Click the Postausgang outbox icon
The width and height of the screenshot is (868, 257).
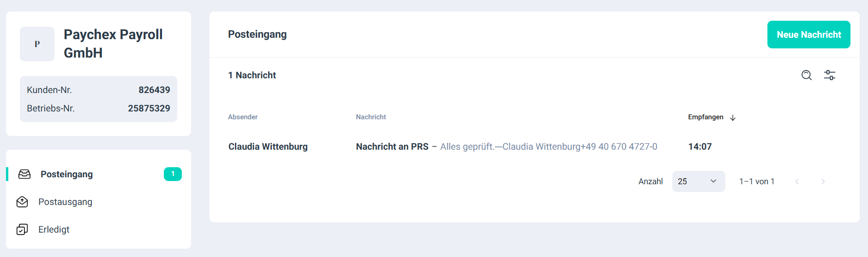[x=22, y=202]
